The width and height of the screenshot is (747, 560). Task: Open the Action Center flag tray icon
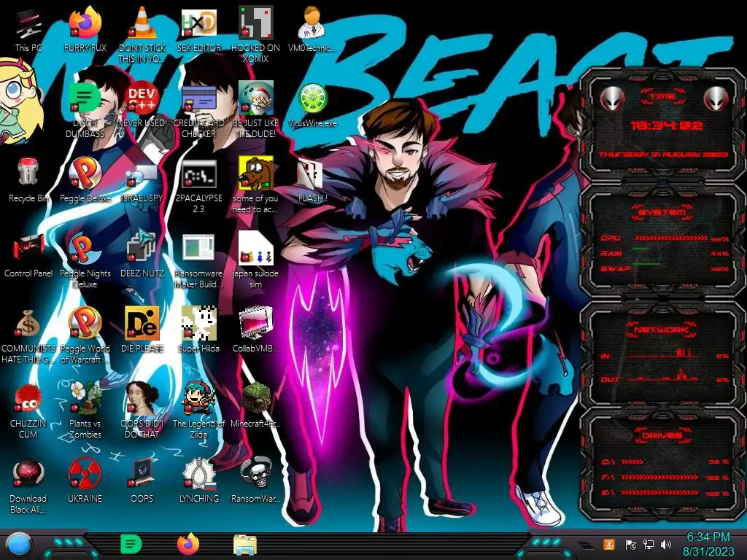click(631, 545)
